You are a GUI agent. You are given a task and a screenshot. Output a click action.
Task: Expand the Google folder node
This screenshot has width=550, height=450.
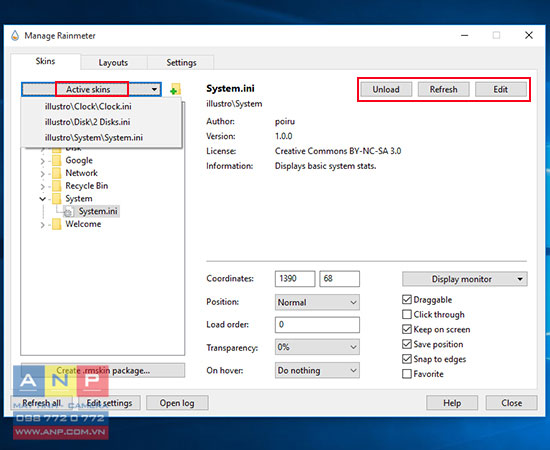pyautogui.click(x=42, y=161)
